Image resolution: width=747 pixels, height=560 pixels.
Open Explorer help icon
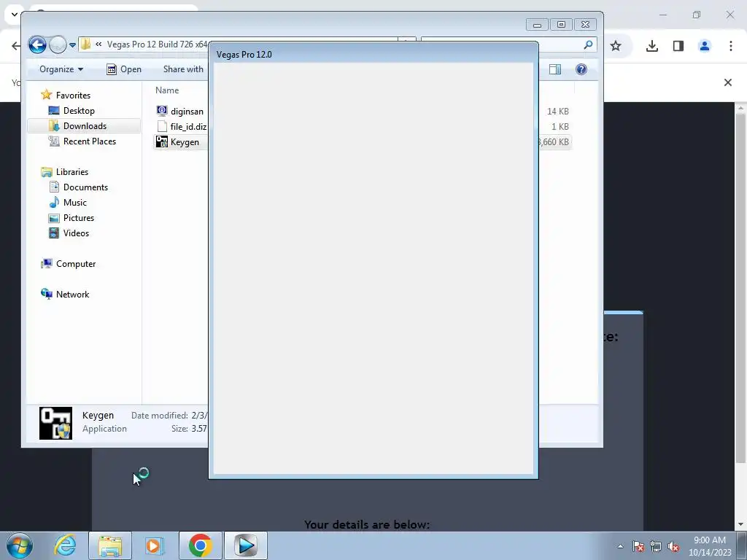[581, 69]
